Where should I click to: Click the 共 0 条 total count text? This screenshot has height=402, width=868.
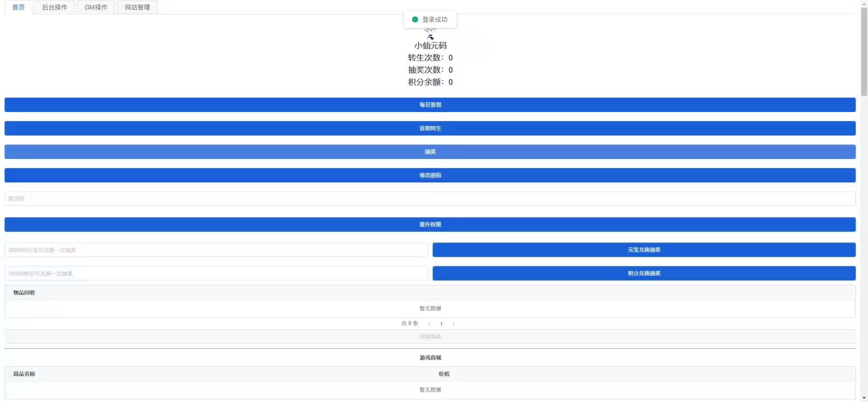click(x=410, y=323)
